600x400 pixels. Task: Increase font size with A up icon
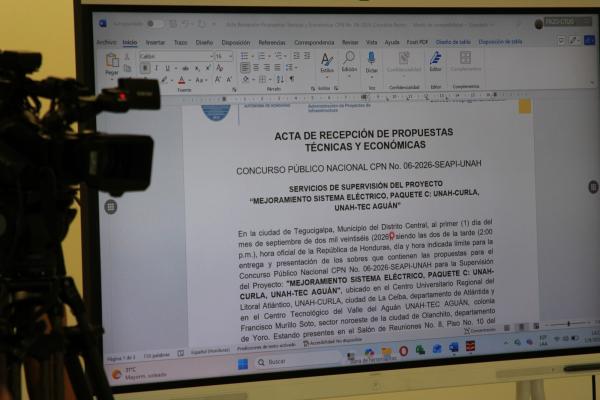217,79
